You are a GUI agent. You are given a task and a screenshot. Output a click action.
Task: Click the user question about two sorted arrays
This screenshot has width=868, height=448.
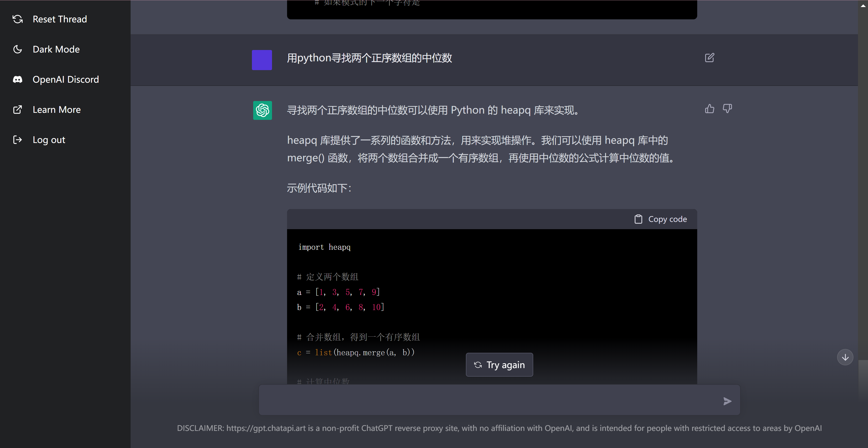[369, 58]
